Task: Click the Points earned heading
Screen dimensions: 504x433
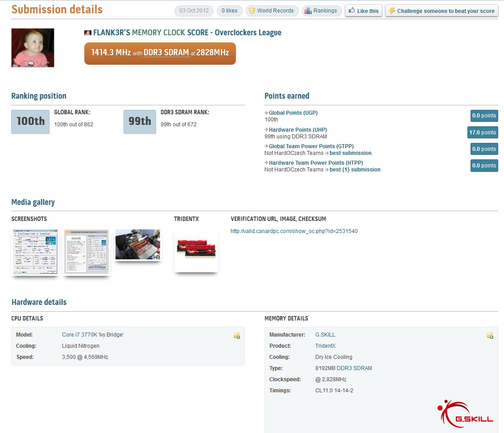Action: pyautogui.click(x=287, y=96)
